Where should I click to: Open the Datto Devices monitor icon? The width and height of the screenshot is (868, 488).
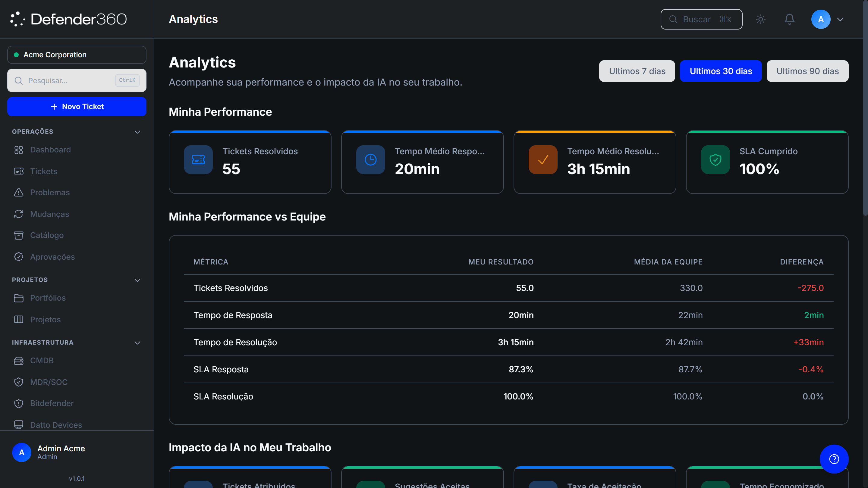[19, 425]
